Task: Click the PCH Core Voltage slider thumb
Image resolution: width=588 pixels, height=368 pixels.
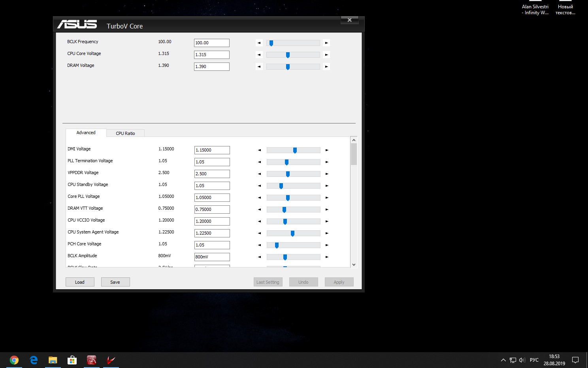Action: (x=277, y=245)
